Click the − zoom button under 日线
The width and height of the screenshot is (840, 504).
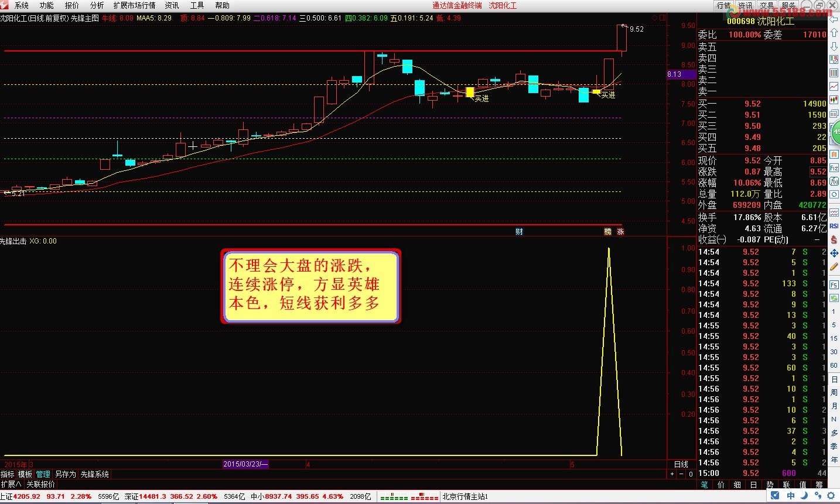tap(682, 474)
